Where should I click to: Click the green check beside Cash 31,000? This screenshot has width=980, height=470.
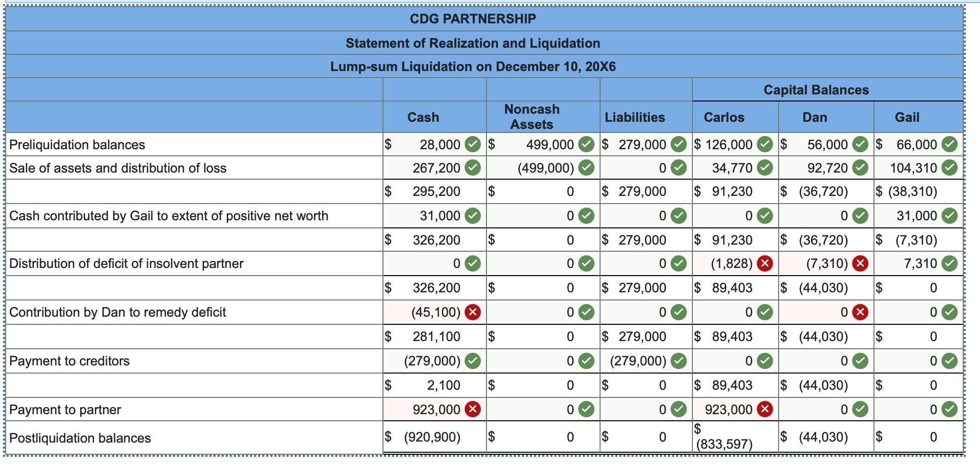[x=473, y=216]
